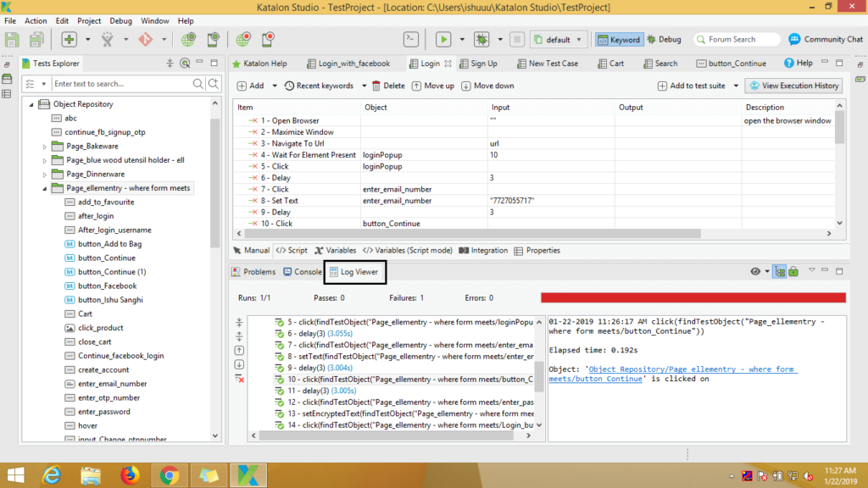Open the Problems tab
Screen dimensions: 868x488
click(x=253, y=272)
